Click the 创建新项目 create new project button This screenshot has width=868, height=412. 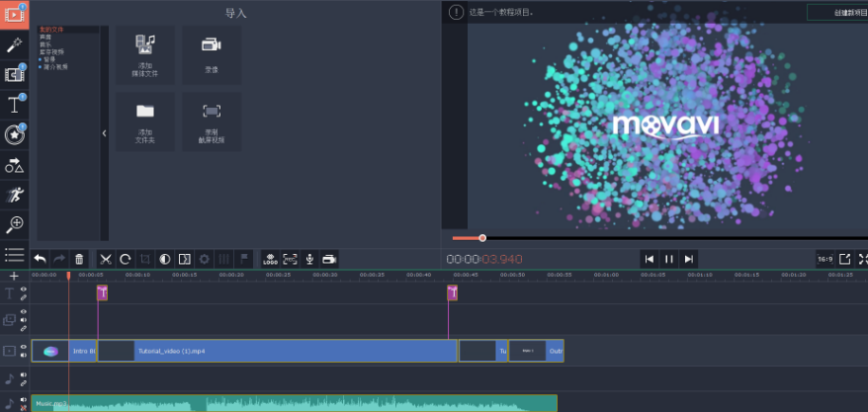(837, 12)
